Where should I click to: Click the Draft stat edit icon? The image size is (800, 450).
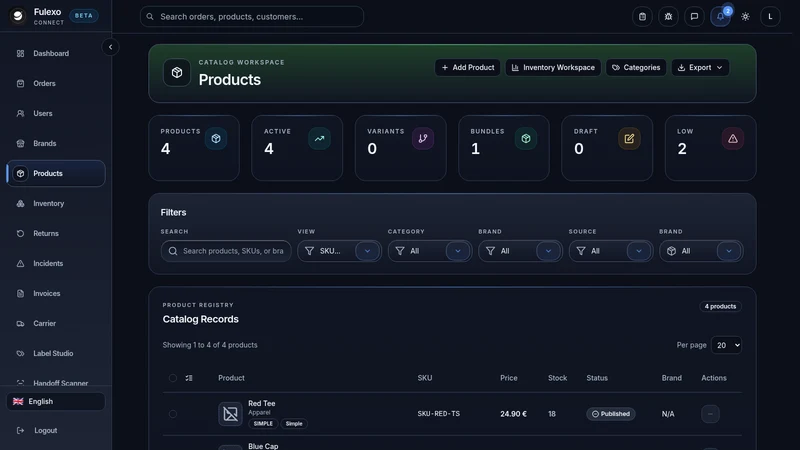point(629,138)
